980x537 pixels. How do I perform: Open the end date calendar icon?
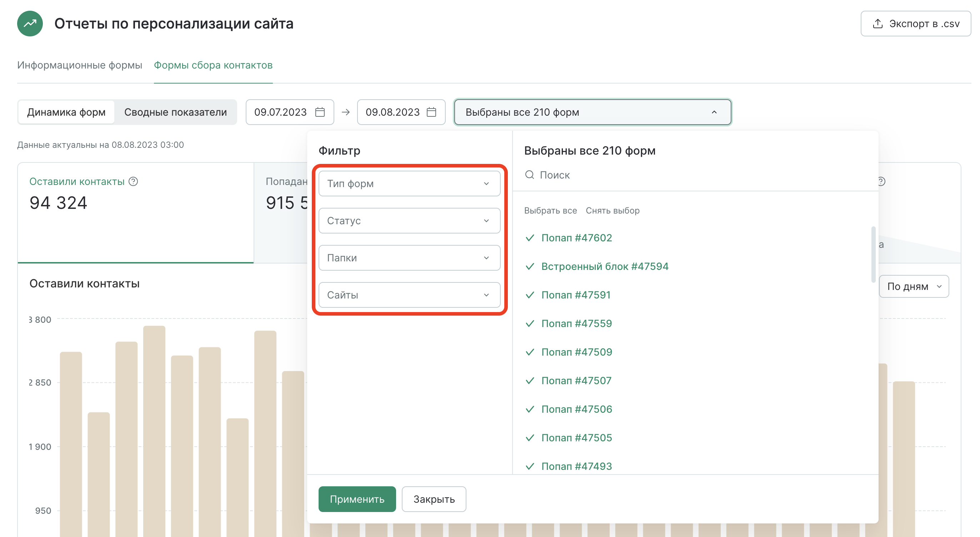click(x=431, y=112)
